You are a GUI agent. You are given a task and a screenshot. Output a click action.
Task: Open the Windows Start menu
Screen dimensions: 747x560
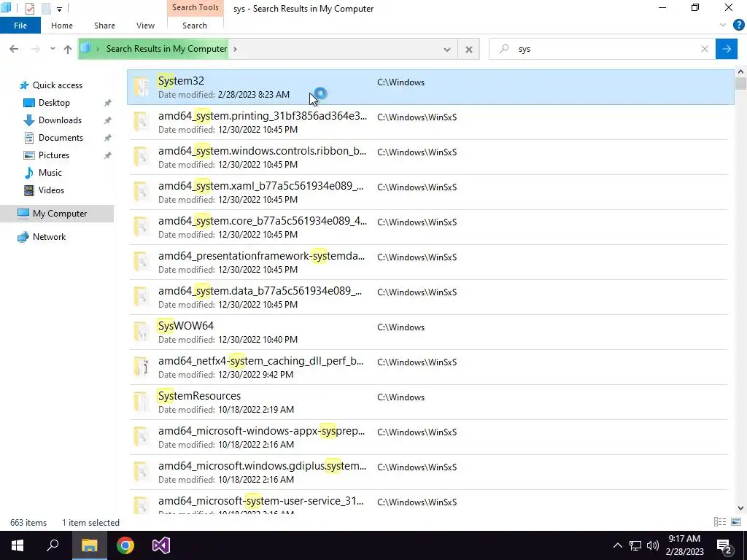[x=18, y=545]
